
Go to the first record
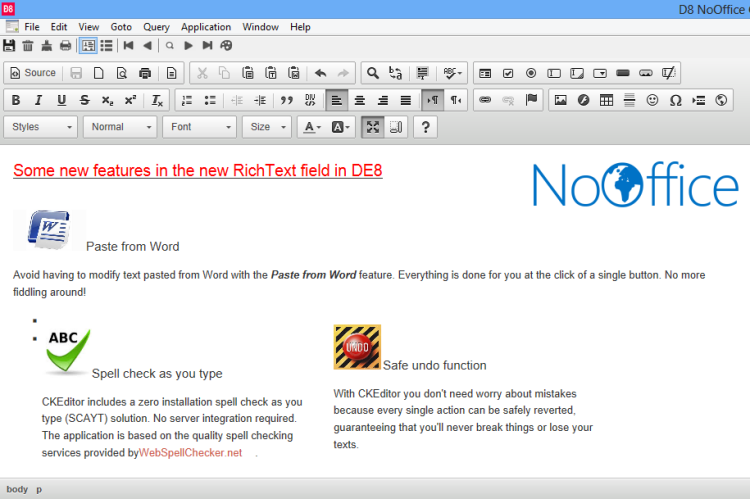[x=128, y=45]
